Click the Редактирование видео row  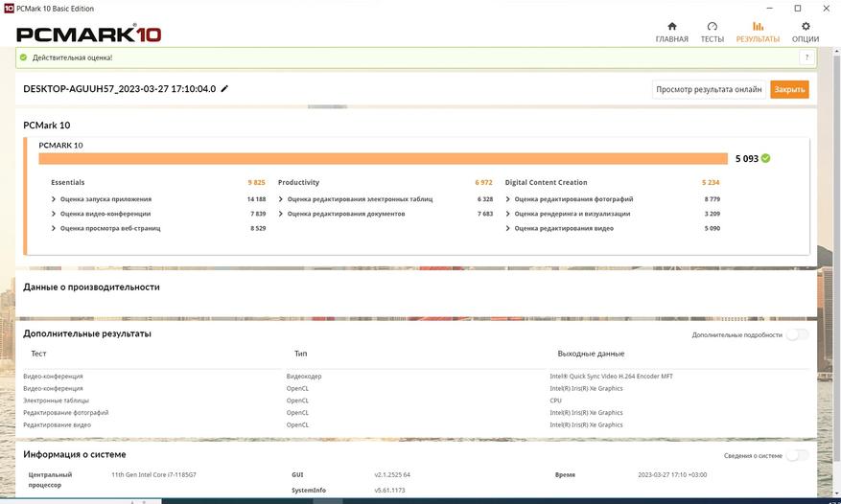[415, 424]
